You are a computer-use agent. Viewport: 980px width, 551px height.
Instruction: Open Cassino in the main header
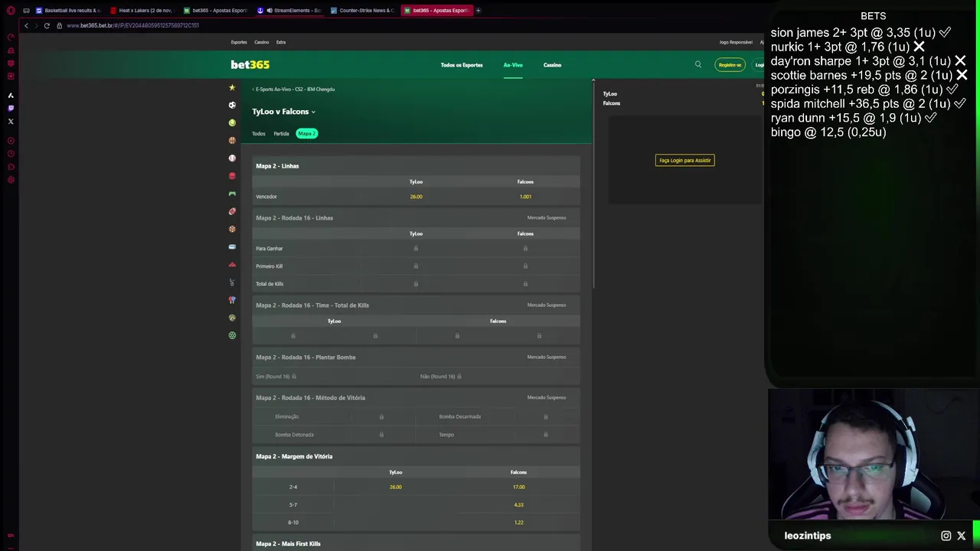tap(552, 65)
